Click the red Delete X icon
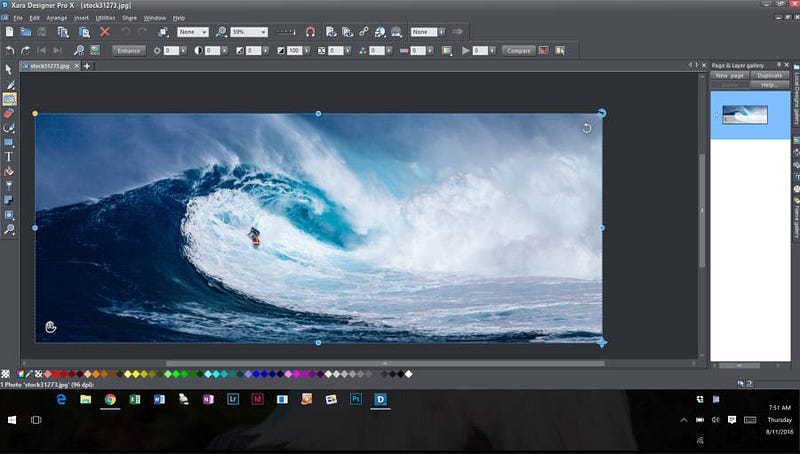The width and height of the screenshot is (800, 454). [x=105, y=32]
